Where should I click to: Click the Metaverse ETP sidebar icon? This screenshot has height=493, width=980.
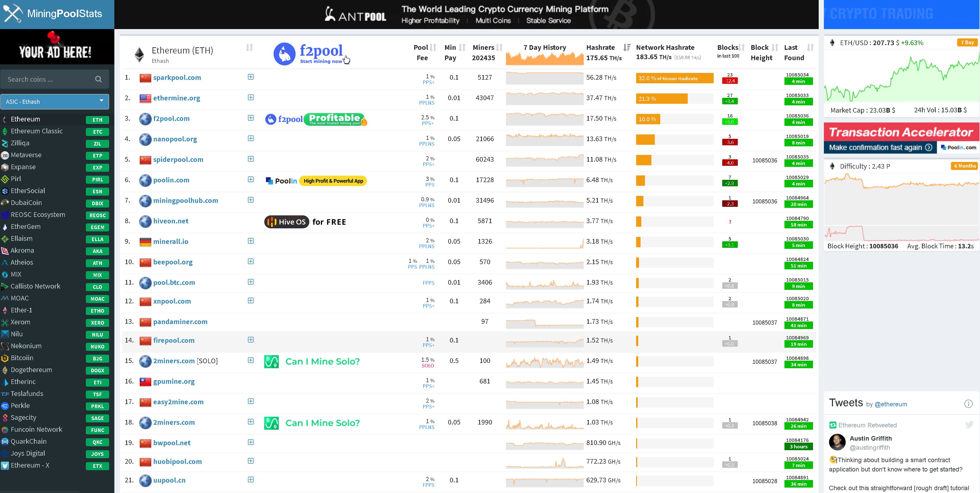[6, 155]
